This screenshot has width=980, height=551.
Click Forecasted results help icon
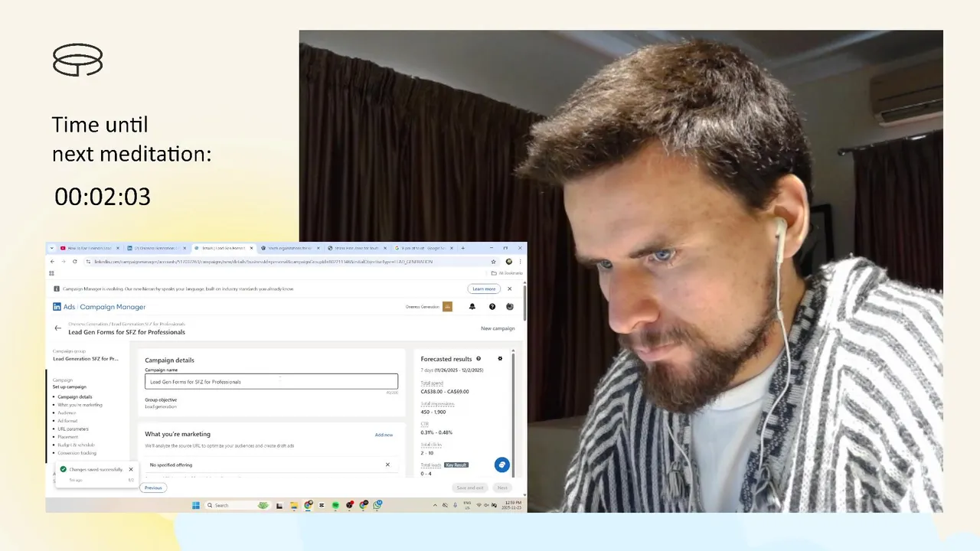click(479, 358)
